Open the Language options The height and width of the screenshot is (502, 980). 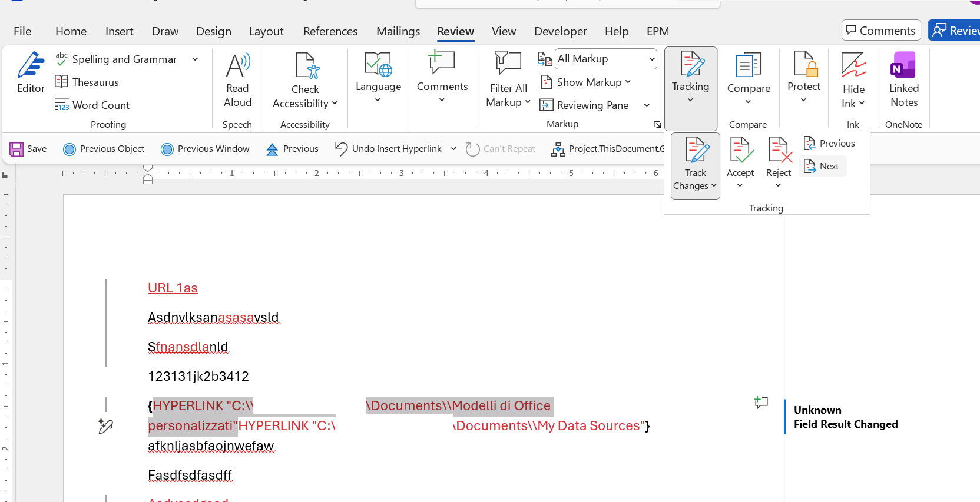click(378, 78)
